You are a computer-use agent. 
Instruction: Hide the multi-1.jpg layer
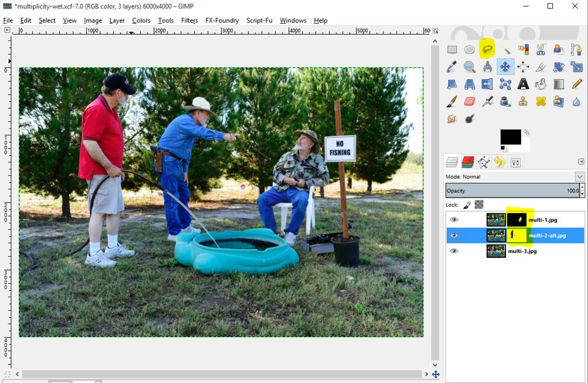(454, 220)
